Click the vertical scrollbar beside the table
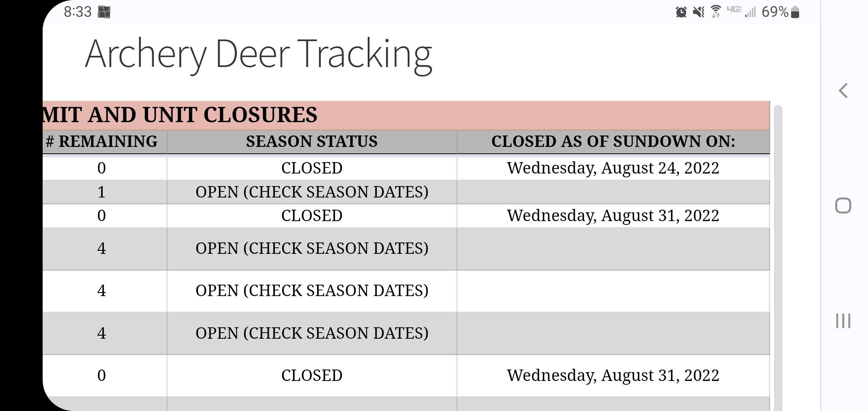 point(778,258)
